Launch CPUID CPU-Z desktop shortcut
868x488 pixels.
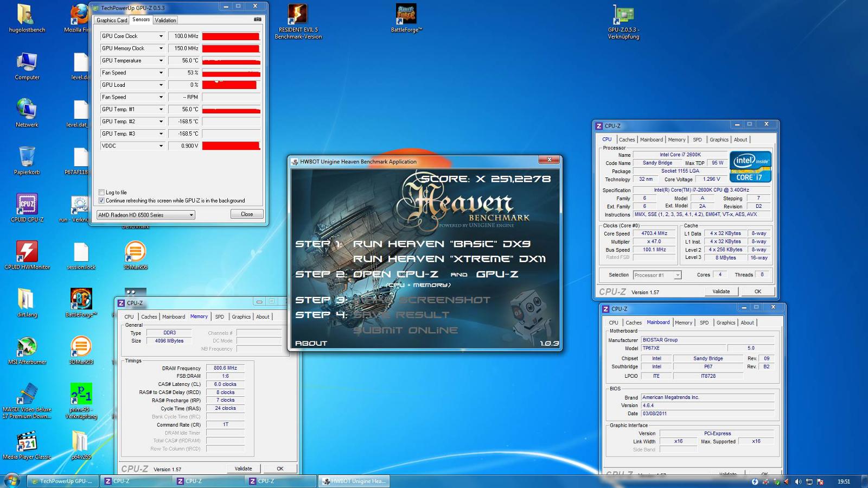(x=27, y=208)
